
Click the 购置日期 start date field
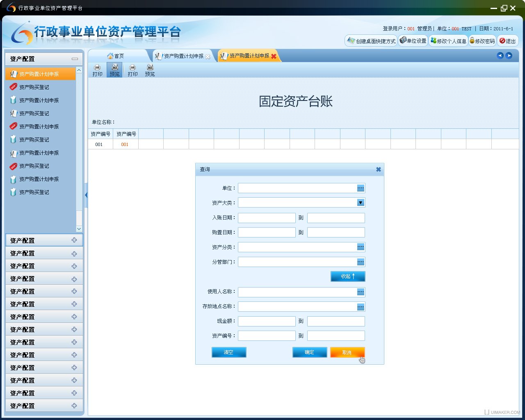[267, 233]
